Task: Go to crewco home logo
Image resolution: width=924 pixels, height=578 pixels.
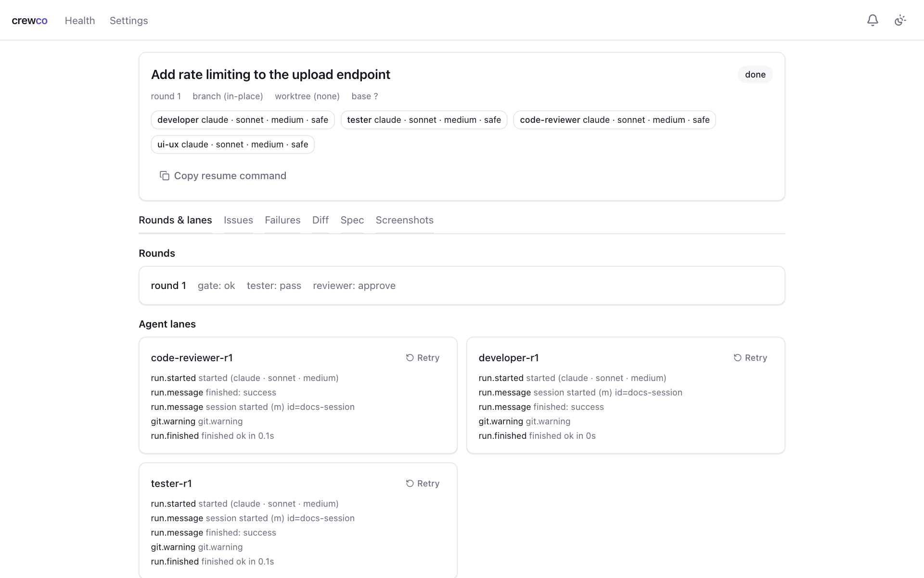Action: (29, 21)
